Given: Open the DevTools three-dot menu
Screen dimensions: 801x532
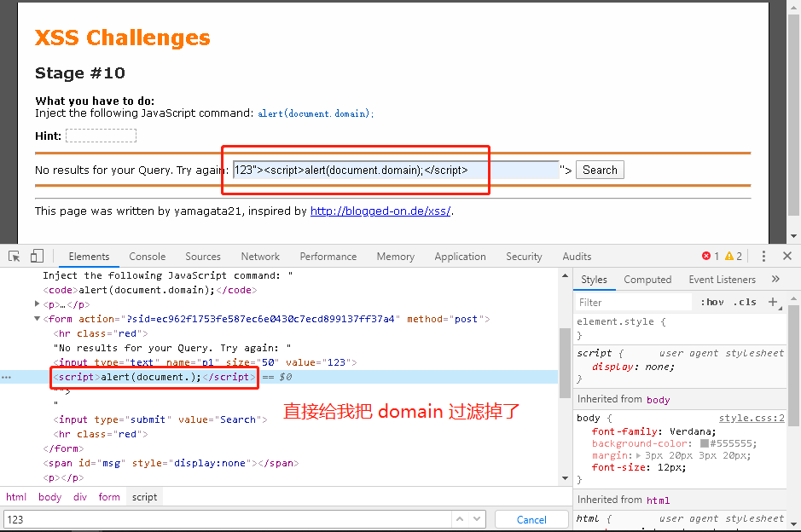Looking at the screenshot, I should [x=763, y=257].
